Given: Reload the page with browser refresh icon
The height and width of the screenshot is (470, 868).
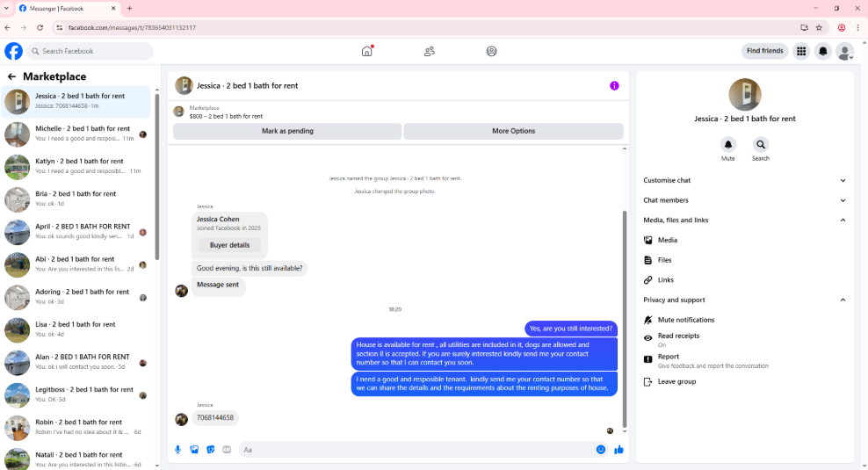Looking at the screenshot, I should pyautogui.click(x=40, y=28).
